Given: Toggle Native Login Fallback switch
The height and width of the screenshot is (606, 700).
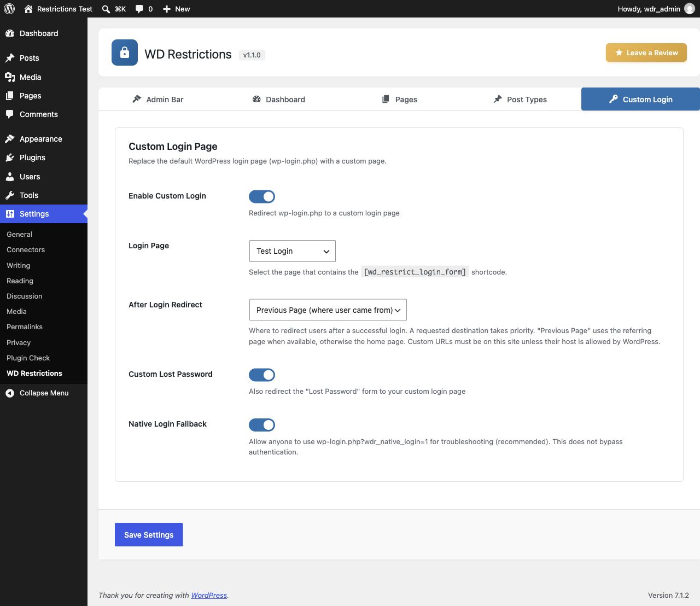Looking at the screenshot, I should (x=262, y=425).
